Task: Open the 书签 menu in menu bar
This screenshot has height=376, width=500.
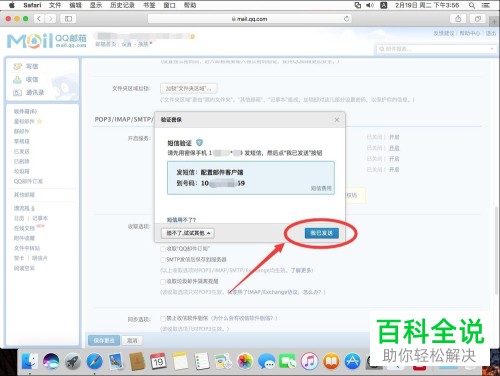Action: (x=149, y=5)
